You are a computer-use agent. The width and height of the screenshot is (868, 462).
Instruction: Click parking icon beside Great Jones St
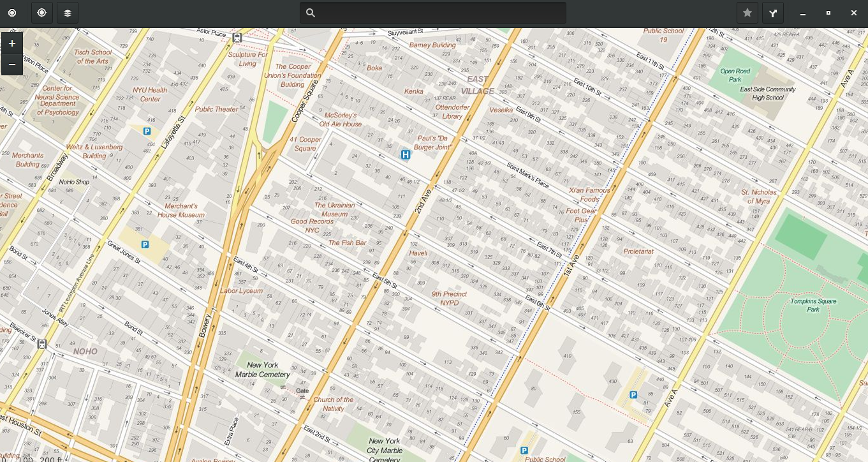coord(145,244)
